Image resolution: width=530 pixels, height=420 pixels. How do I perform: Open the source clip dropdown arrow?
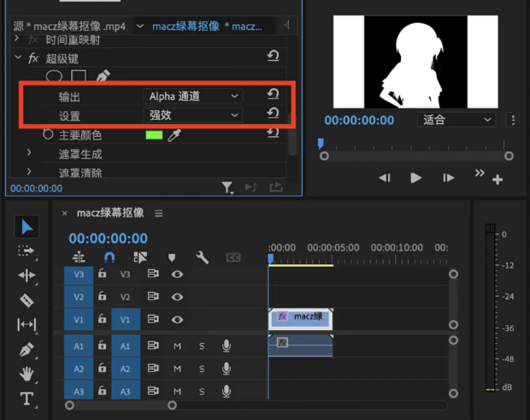tap(140, 26)
